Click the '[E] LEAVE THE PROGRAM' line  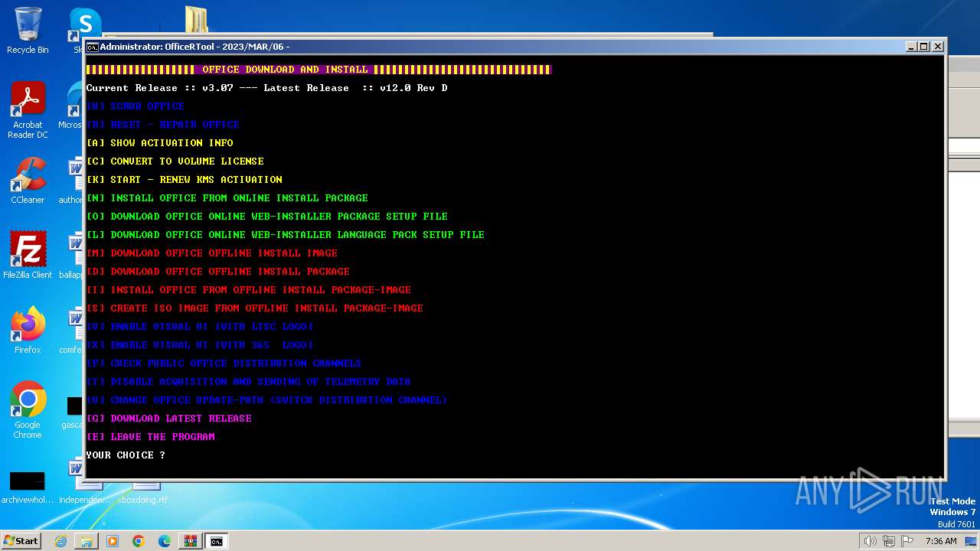(x=150, y=437)
